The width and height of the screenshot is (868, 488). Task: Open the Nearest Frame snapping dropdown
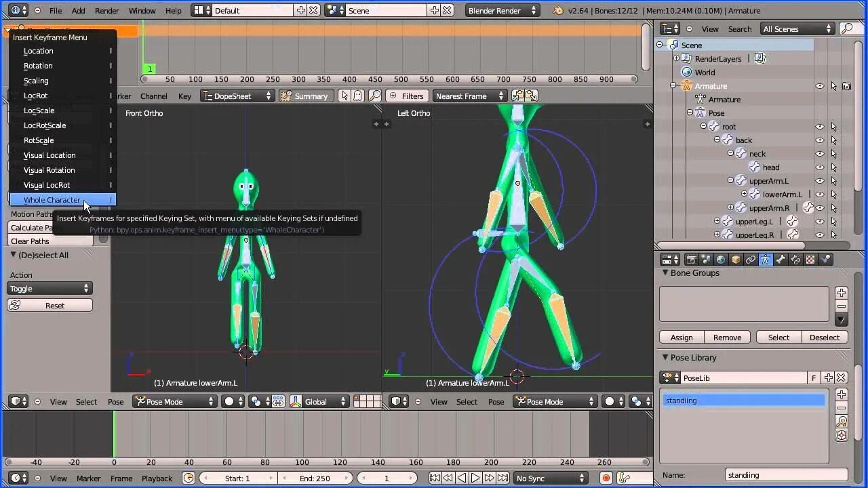point(470,96)
